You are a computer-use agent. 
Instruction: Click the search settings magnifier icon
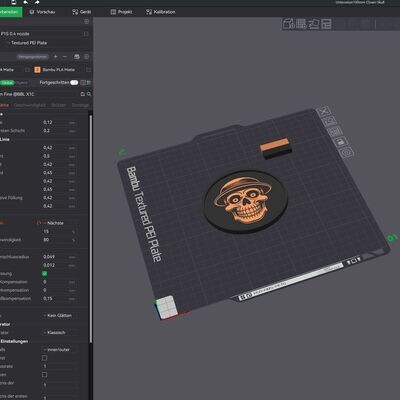89,94
